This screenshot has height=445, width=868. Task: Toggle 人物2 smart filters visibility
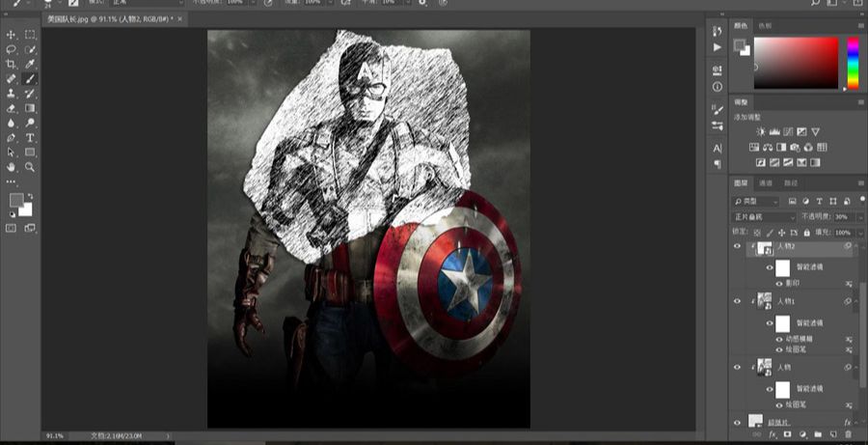[x=770, y=267]
